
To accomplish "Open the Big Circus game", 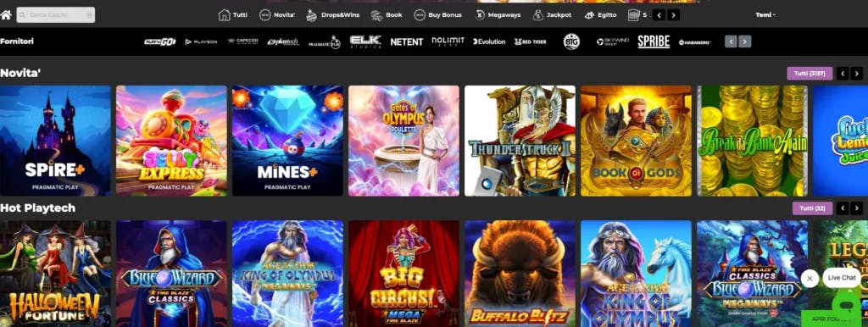I will pos(403,274).
